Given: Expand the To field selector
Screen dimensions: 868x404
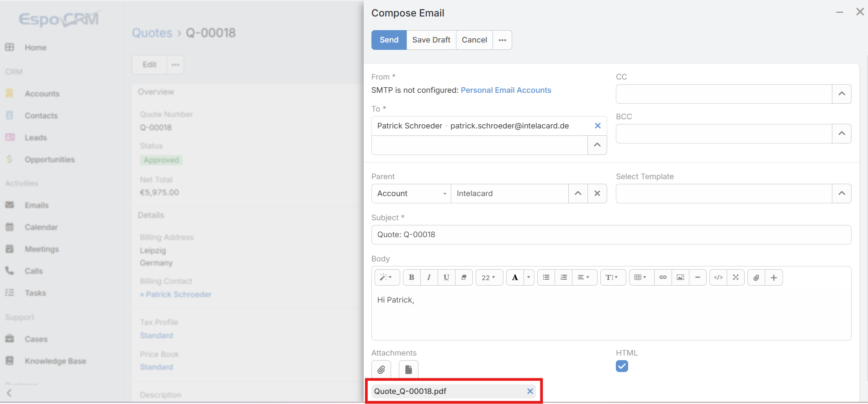Looking at the screenshot, I should tap(597, 145).
